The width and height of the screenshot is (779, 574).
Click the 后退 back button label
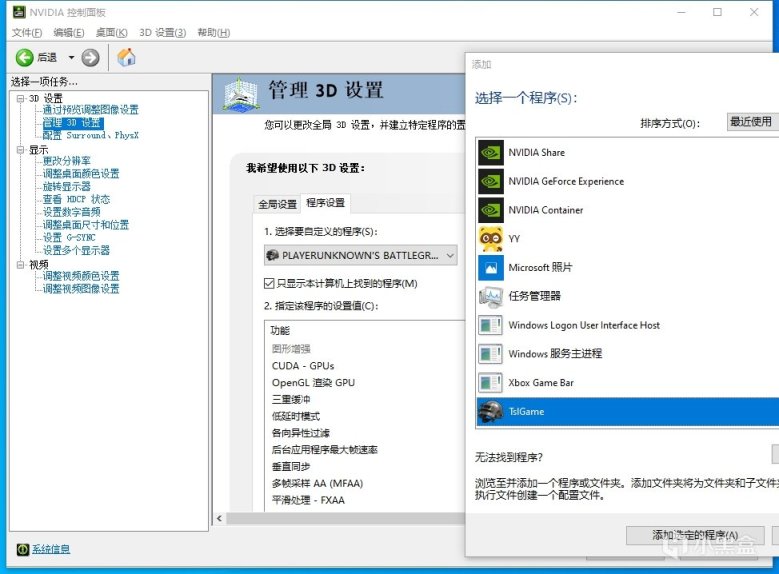(x=47, y=58)
